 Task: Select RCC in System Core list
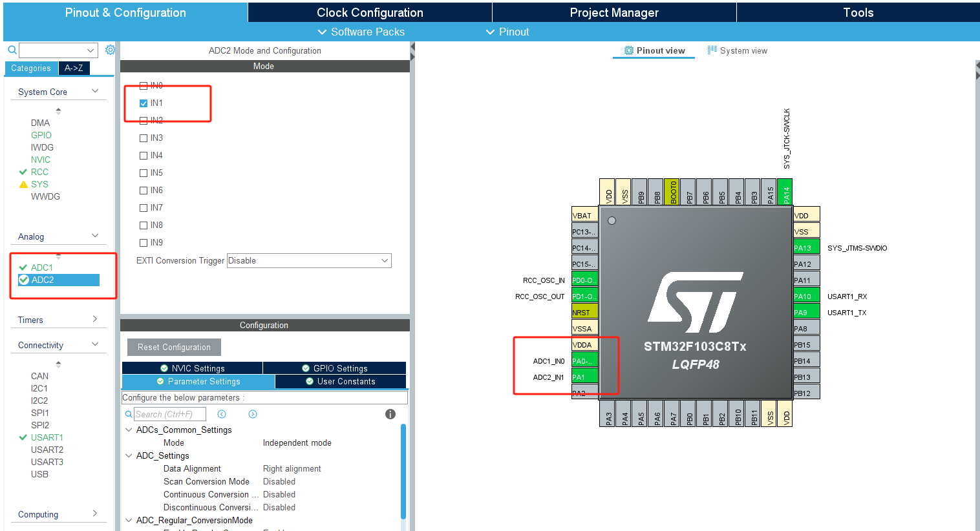pyautogui.click(x=39, y=172)
